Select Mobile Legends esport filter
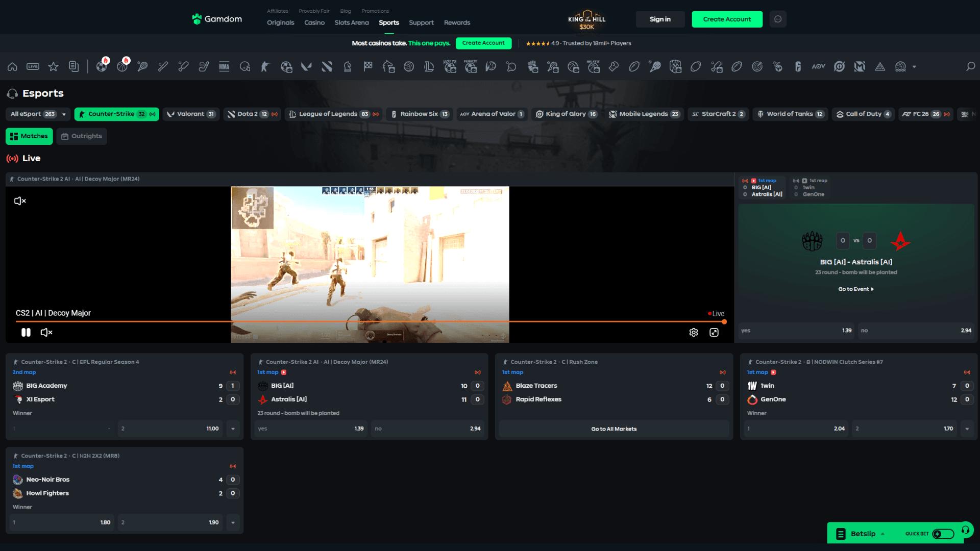980x551 pixels. point(644,114)
